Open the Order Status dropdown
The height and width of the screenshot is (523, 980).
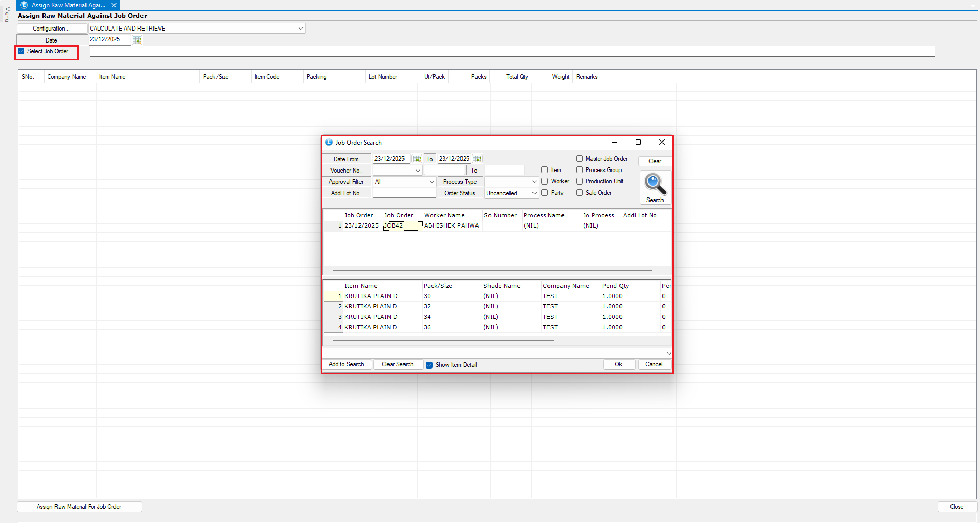pyautogui.click(x=534, y=193)
